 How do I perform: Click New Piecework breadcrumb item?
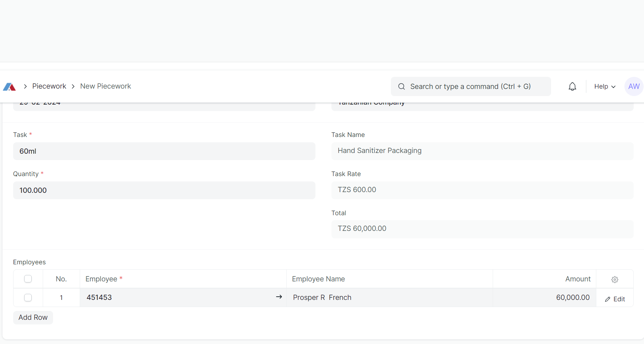(105, 86)
